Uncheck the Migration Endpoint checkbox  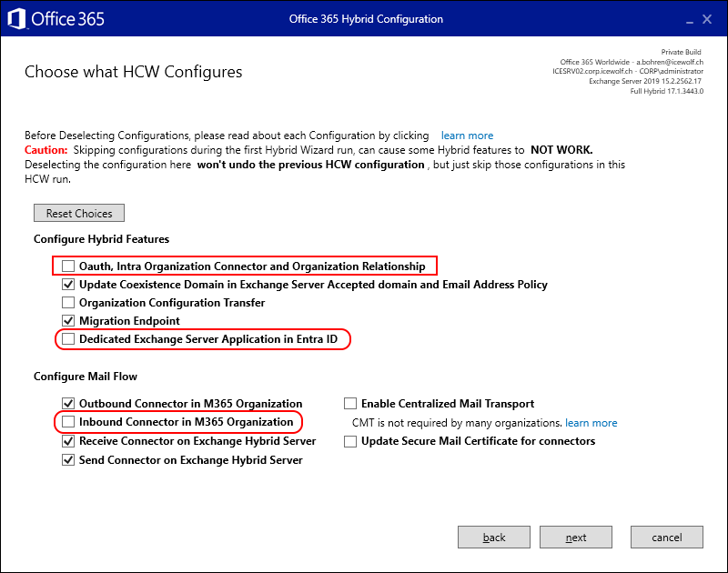pyautogui.click(x=68, y=320)
